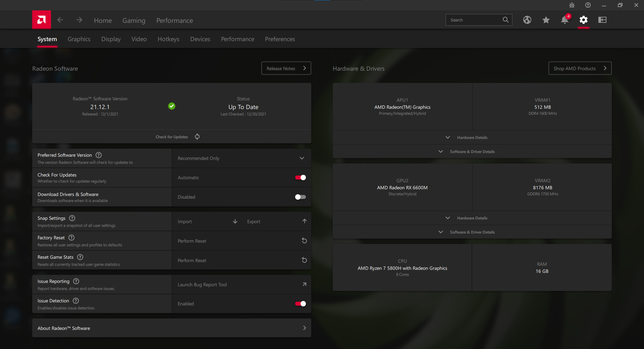This screenshot has height=349, width=644.
Task: Show help for Reset Game Stats
Action: (80, 257)
